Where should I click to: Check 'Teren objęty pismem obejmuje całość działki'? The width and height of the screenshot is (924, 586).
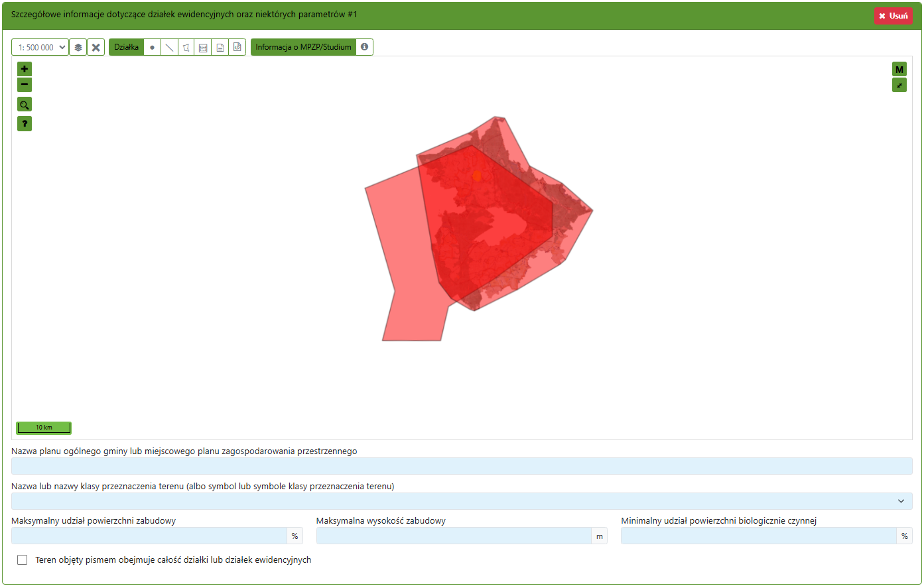tap(22, 559)
